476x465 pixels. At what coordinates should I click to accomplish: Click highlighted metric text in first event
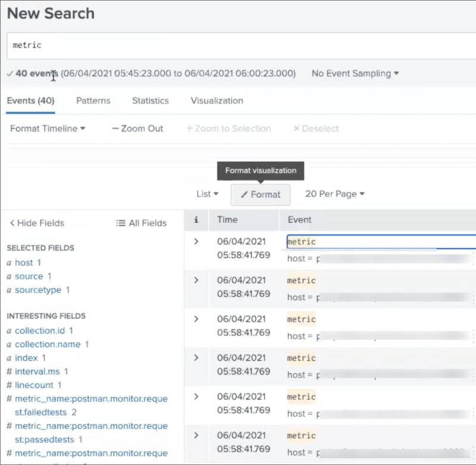point(301,242)
